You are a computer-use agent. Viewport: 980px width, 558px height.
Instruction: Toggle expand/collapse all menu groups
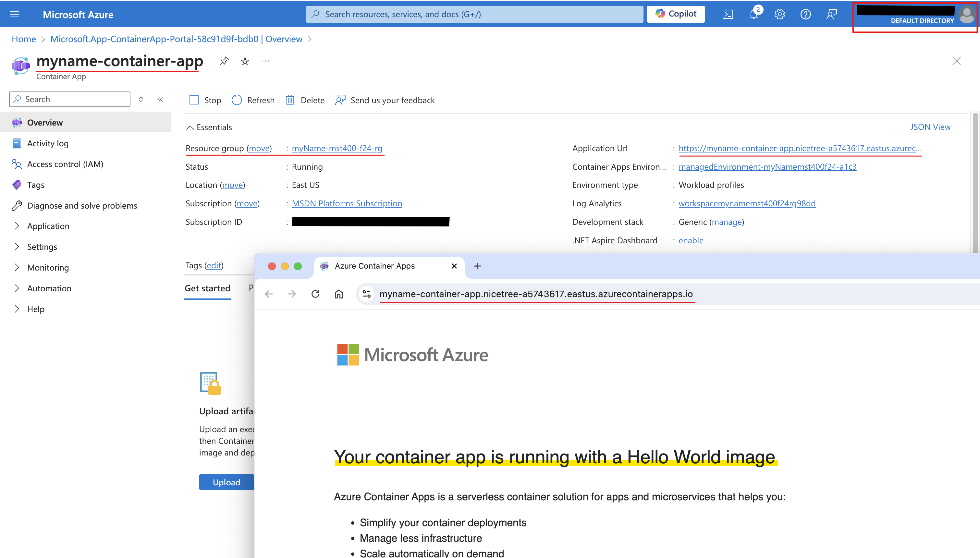pyautogui.click(x=141, y=99)
